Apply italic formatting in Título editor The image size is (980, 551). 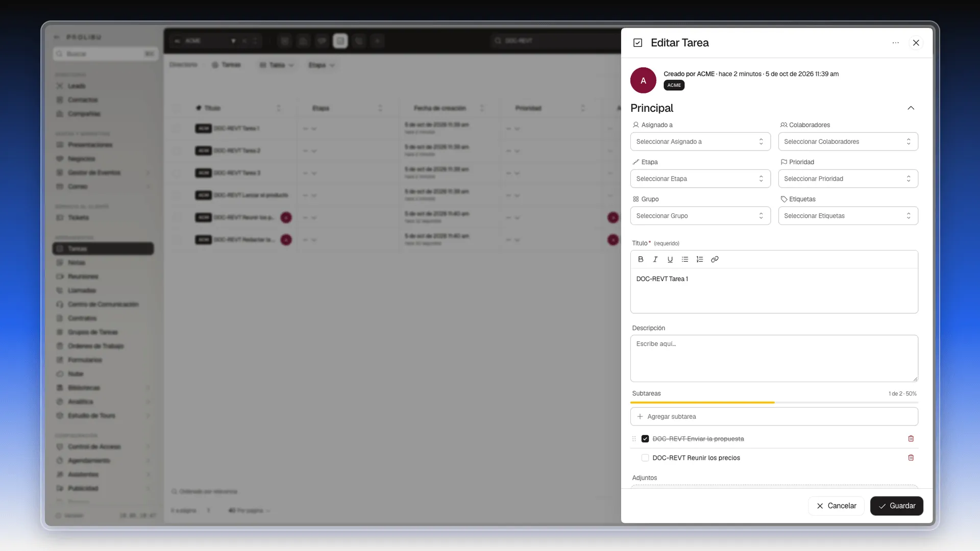pyautogui.click(x=655, y=259)
